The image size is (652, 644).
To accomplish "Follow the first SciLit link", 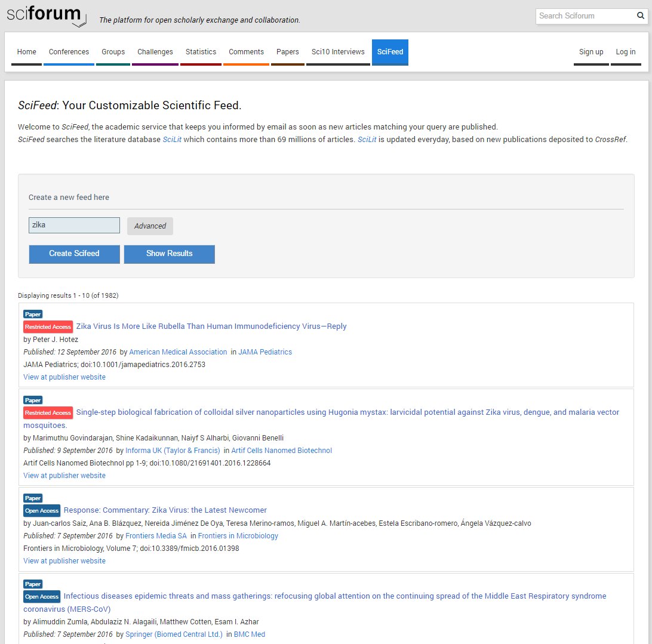I will pyautogui.click(x=172, y=139).
